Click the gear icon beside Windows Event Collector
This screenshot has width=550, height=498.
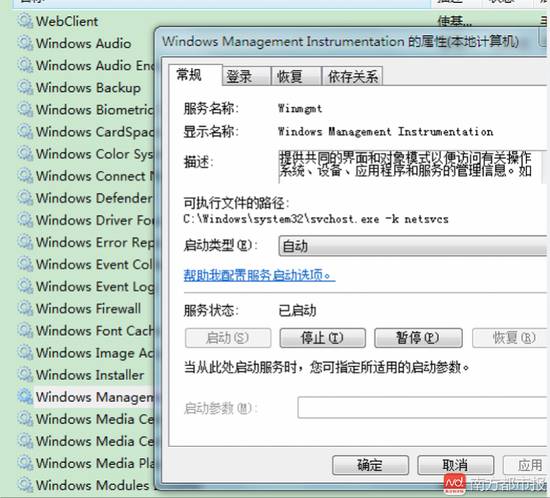click(x=25, y=264)
